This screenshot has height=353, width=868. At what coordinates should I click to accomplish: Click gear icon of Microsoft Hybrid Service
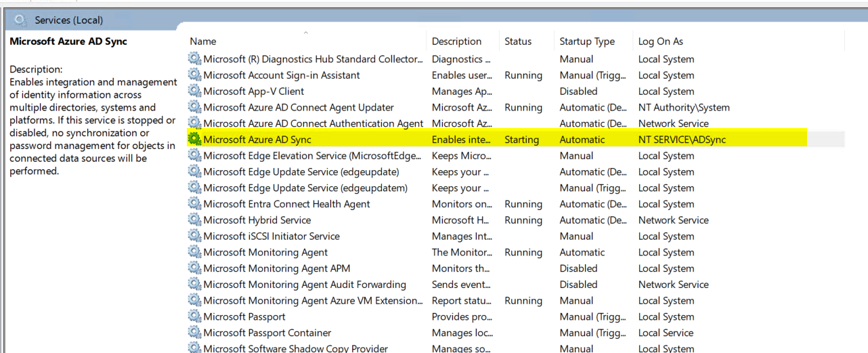pyautogui.click(x=195, y=220)
